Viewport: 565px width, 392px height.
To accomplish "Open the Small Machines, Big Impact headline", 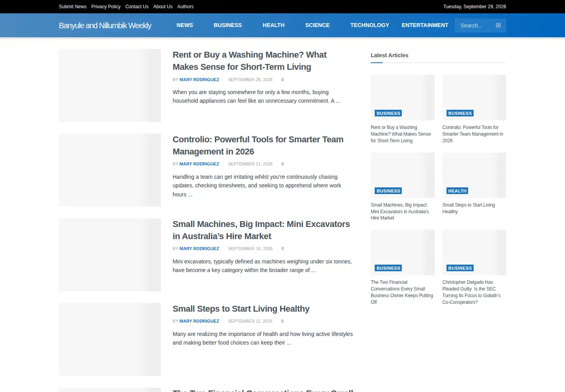I will [x=261, y=230].
